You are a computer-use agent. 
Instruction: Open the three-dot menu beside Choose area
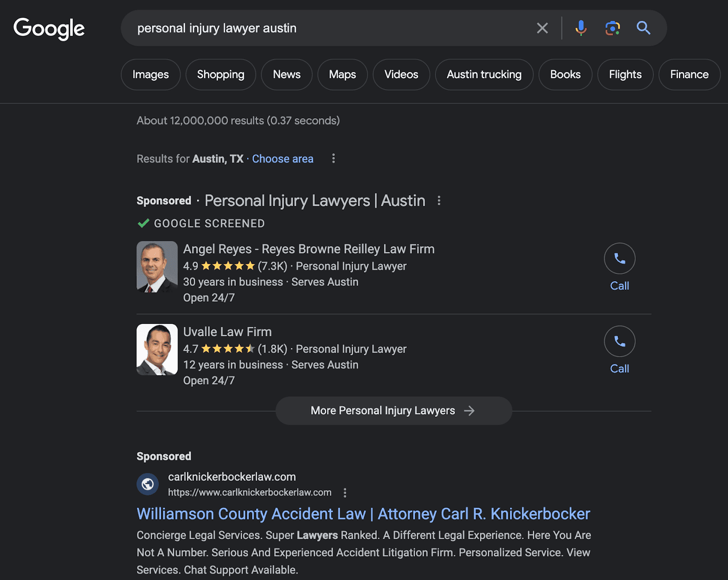pos(334,158)
